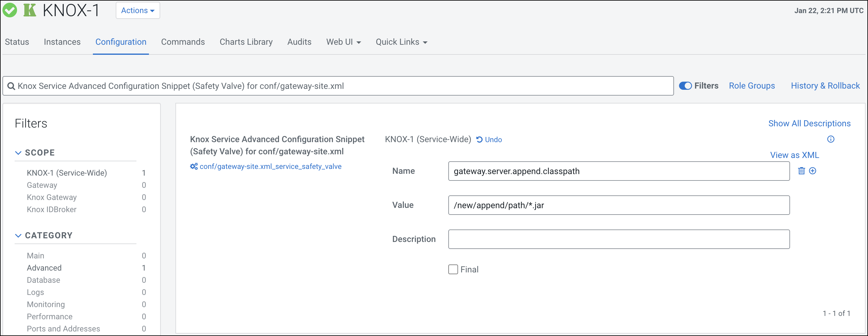Click the gears icon beside safety valve link
This screenshot has width=868, height=336.
click(194, 167)
